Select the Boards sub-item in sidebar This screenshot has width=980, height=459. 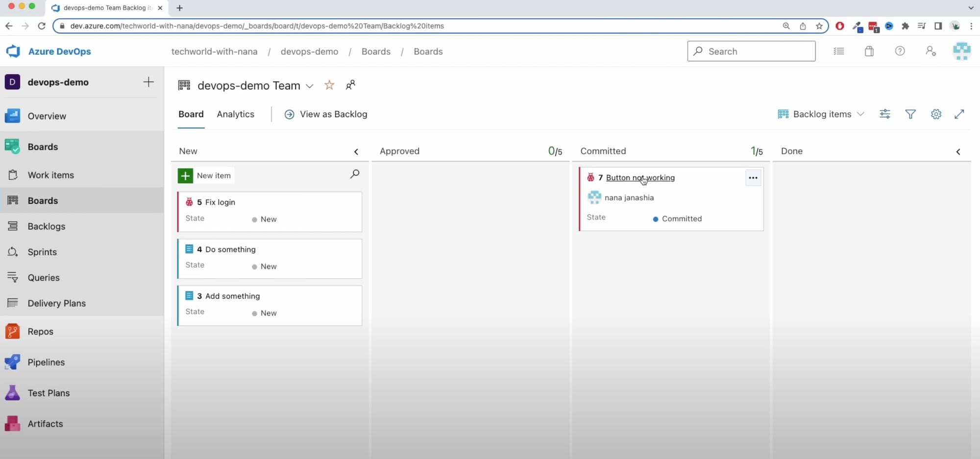[x=82, y=201]
